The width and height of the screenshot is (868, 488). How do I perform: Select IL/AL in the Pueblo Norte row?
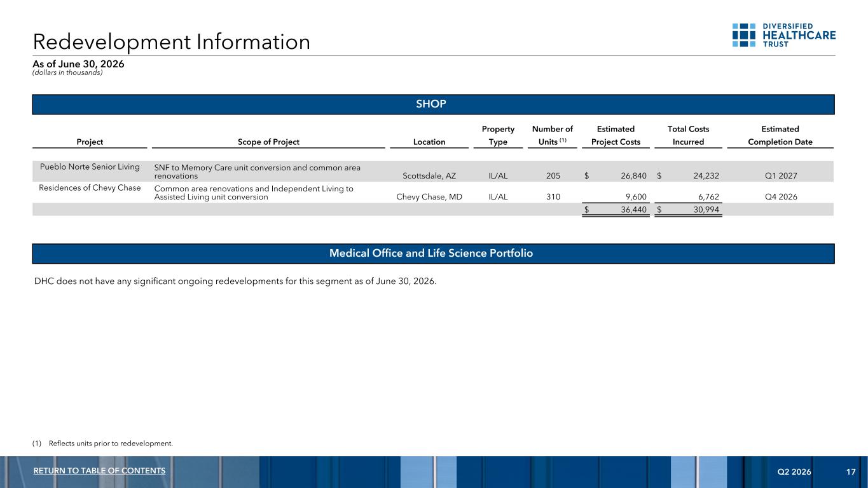pyautogui.click(x=498, y=176)
